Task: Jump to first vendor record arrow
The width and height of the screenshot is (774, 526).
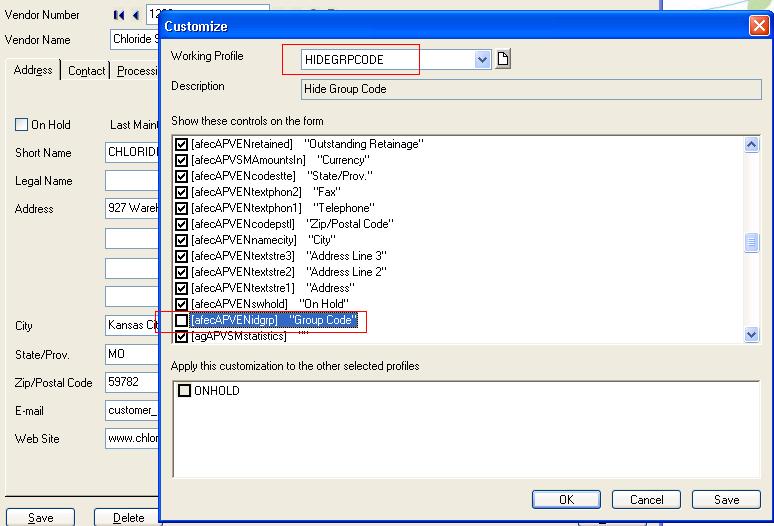Action: [x=119, y=15]
